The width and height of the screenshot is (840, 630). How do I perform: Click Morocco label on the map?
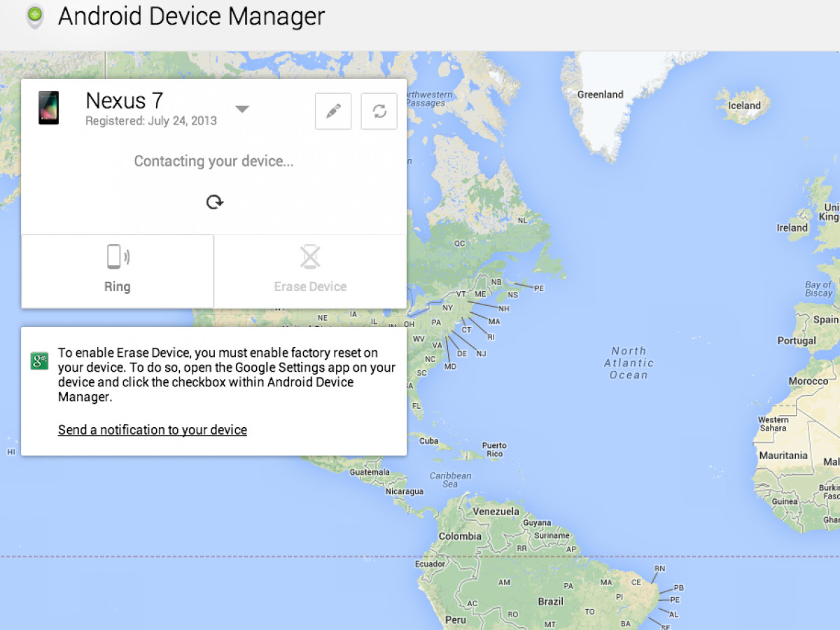click(x=808, y=381)
